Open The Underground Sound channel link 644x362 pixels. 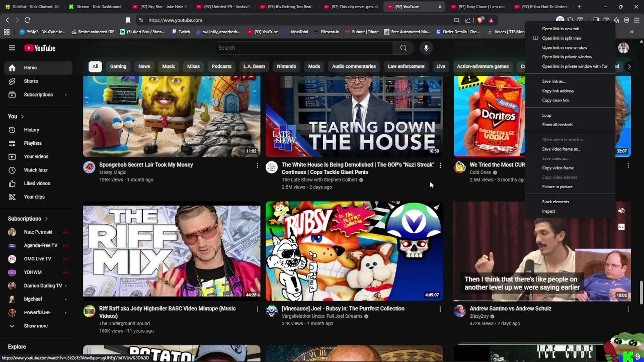(x=124, y=324)
